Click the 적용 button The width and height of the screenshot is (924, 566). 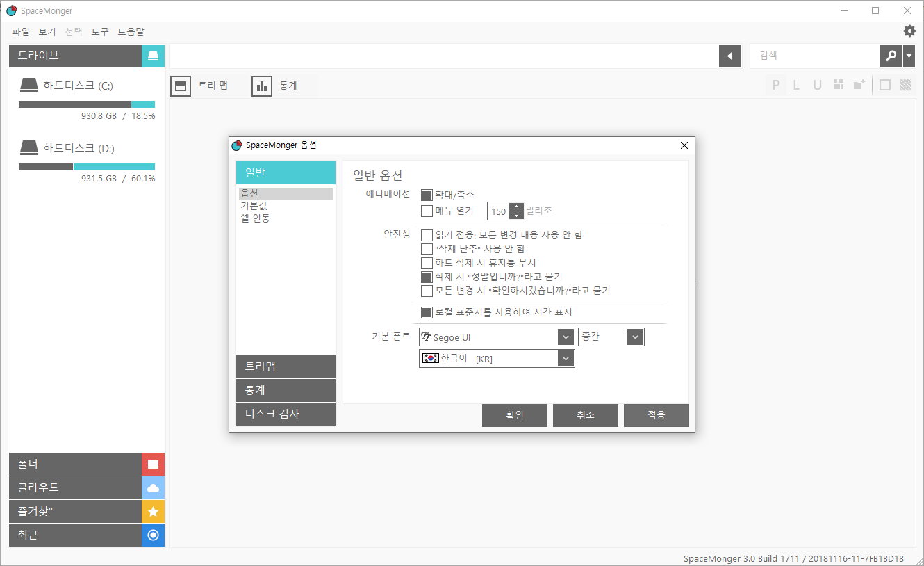point(657,415)
